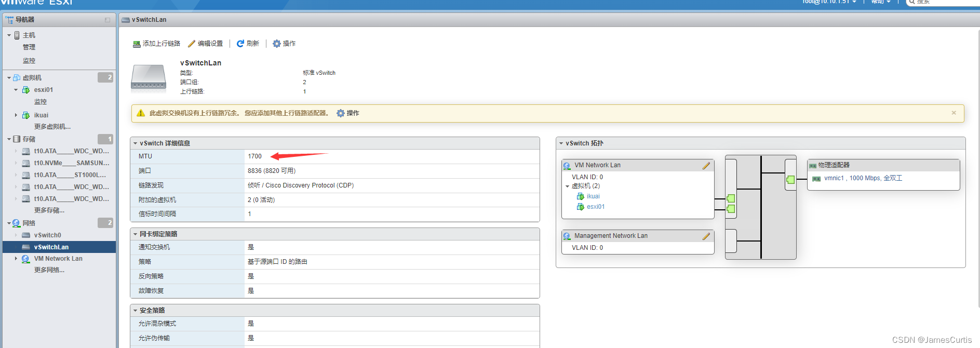
Task: Open 监控 under host
Action: (x=29, y=61)
